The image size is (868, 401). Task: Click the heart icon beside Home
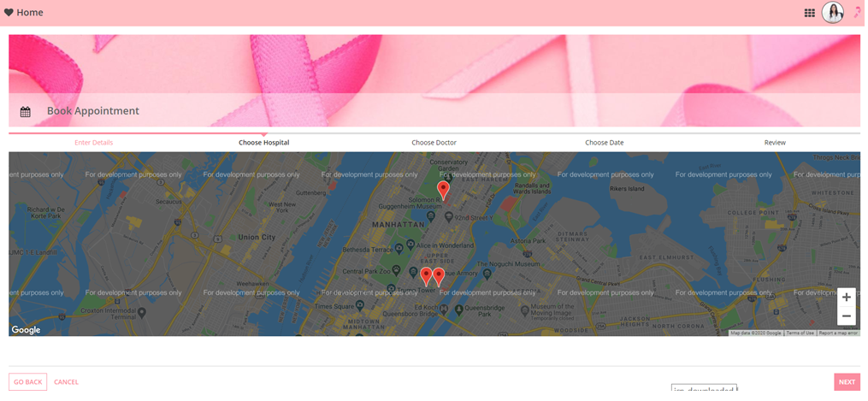9,12
